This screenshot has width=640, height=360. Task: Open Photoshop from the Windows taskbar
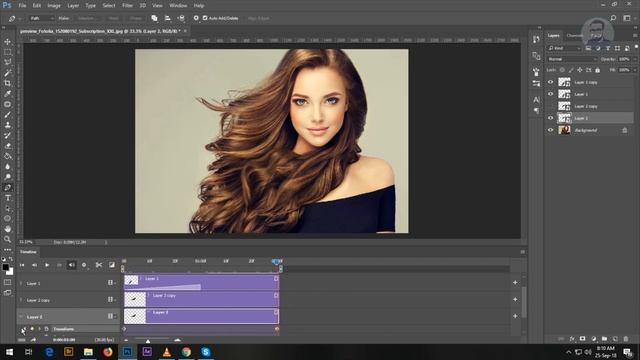127,351
